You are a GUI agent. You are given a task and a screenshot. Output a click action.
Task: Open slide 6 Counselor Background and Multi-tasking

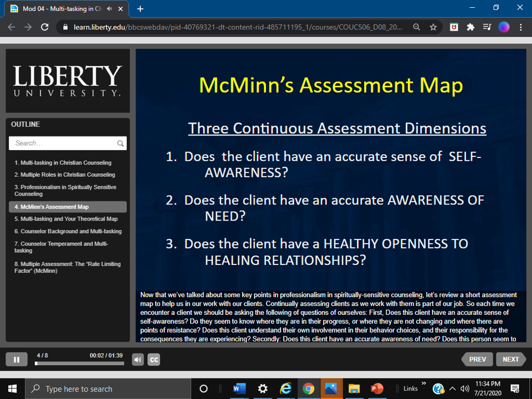(68, 232)
